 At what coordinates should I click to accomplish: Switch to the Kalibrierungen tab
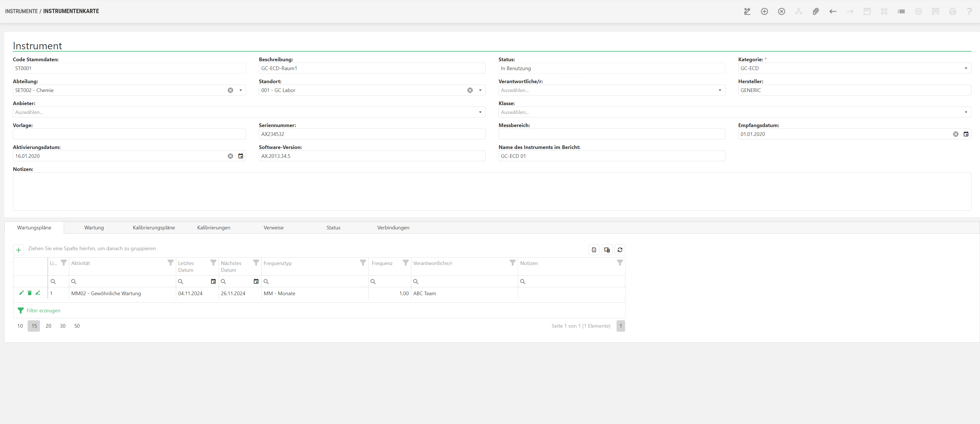(214, 228)
